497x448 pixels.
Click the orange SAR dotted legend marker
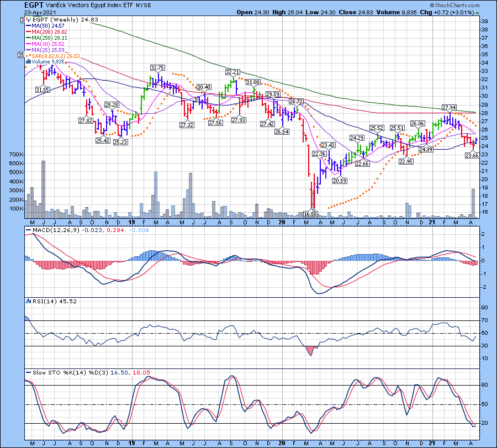(x=27, y=56)
